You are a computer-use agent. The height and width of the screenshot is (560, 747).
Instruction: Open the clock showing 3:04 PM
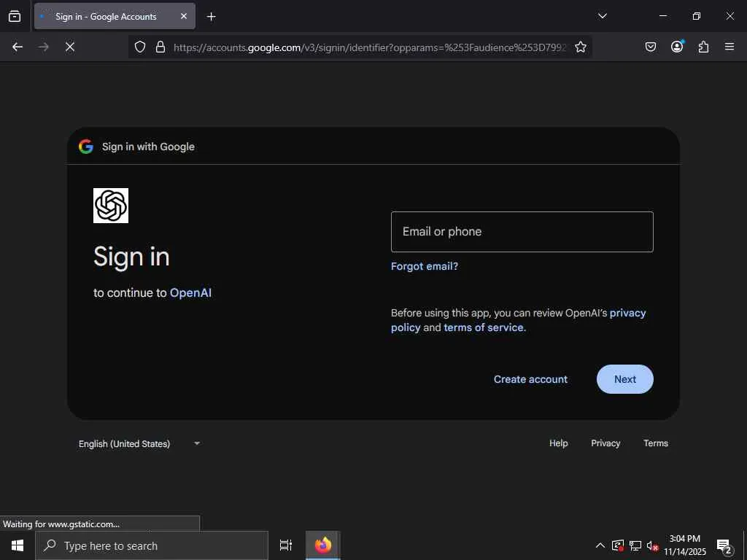pyautogui.click(x=684, y=545)
